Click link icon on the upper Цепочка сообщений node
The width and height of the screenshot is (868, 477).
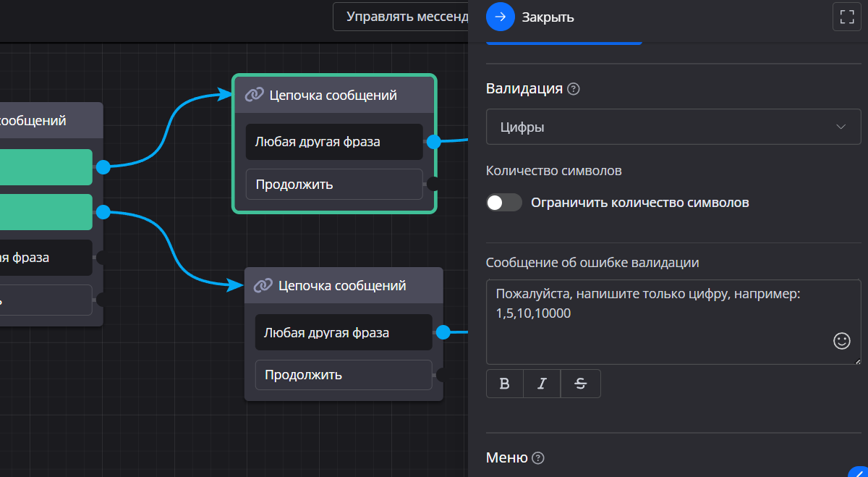point(254,95)
